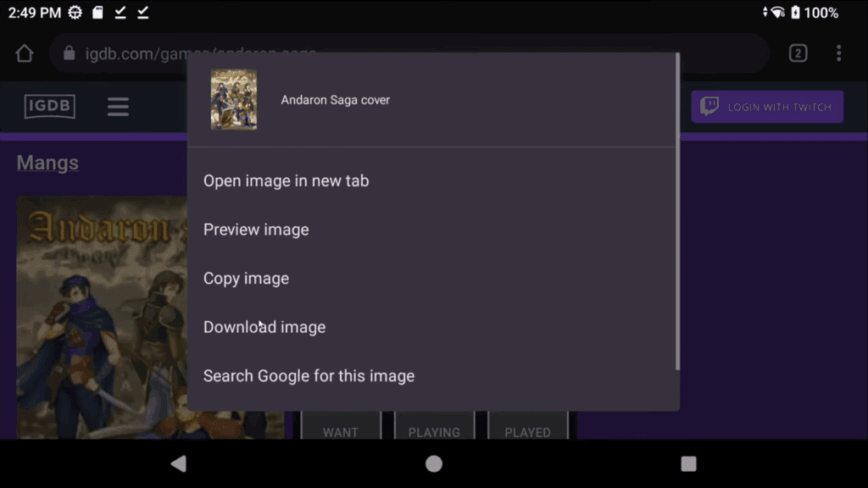Click the WANT button
Screen dimensions: 868x488
click(x=341, y=427)
